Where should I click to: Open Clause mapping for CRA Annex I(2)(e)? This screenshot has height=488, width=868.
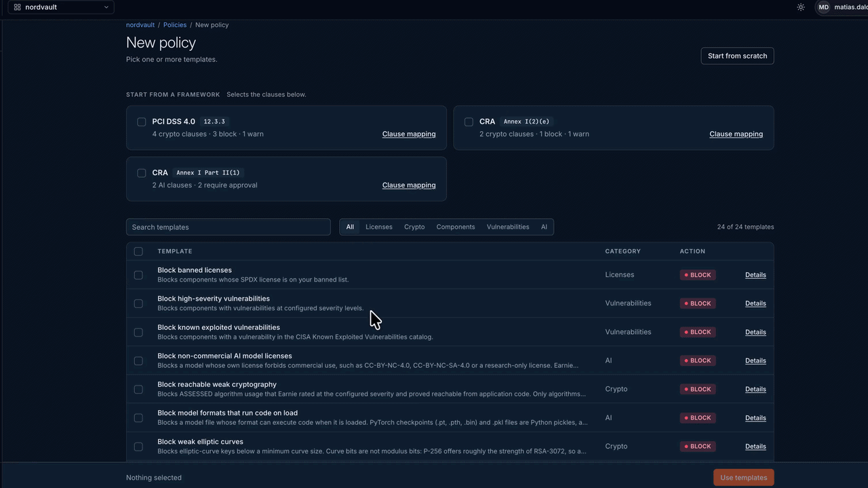click(x=736, y=134)
